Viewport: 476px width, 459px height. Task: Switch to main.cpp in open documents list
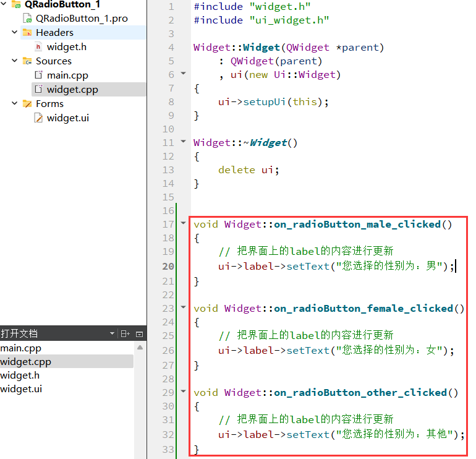click(20, 348)
